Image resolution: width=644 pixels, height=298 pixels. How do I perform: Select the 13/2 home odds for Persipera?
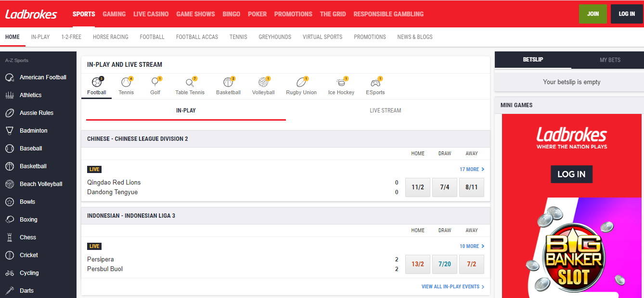[x=418, y=264]
